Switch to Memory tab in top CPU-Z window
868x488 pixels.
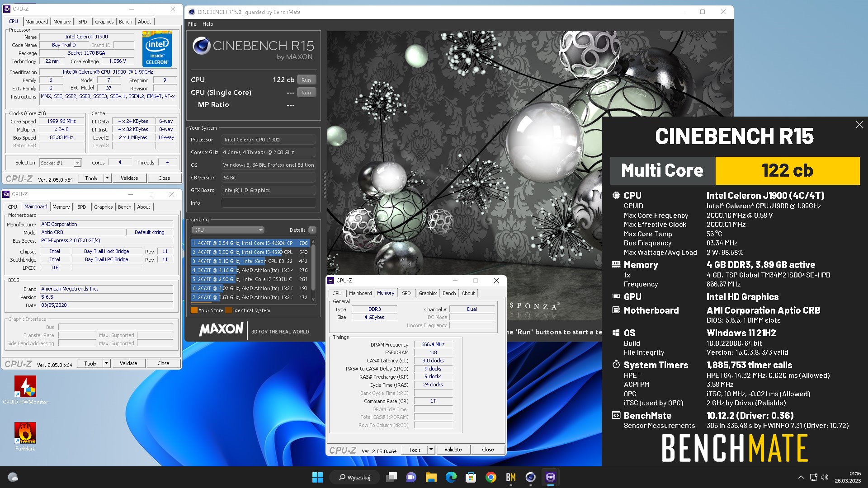pos(62,22)
